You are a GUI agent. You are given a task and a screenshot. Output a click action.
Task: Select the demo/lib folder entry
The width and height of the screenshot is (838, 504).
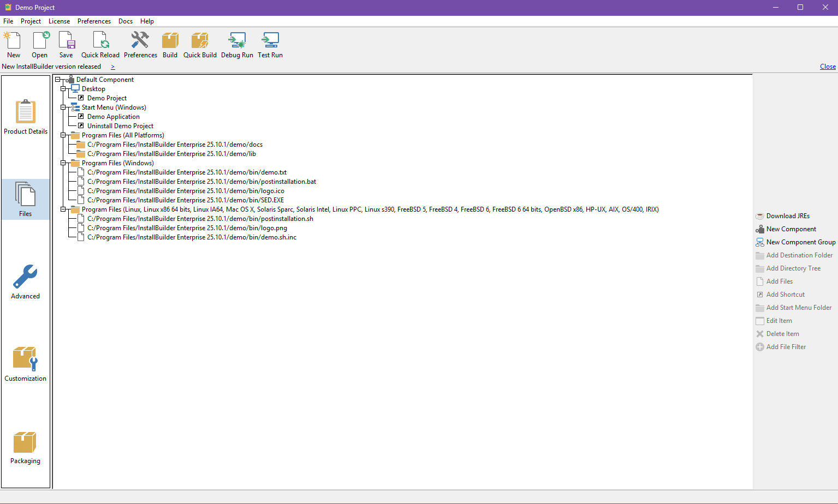(x=172, y=154)
